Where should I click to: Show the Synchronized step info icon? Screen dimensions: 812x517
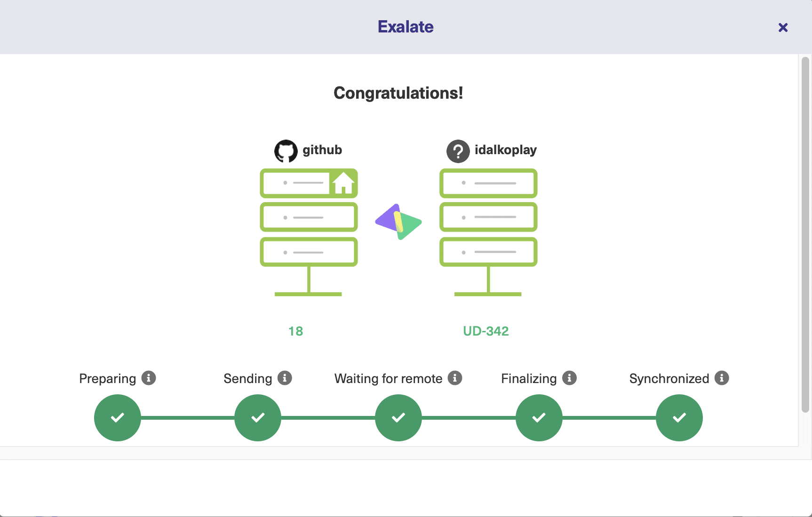[x=722, y=378]
